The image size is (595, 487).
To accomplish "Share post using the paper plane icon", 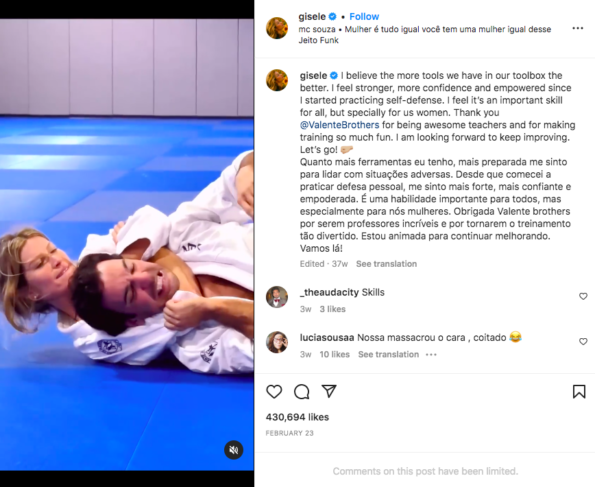I will click(329, 391).
